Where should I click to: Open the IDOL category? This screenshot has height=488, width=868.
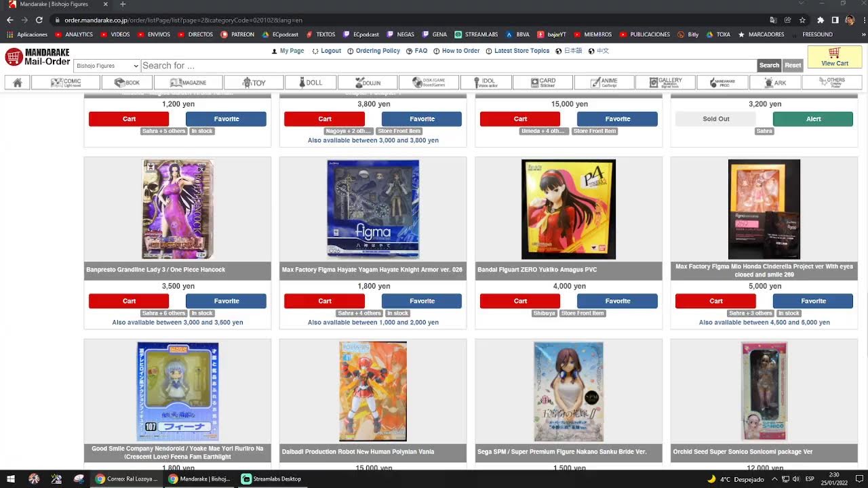tap(486, 83)
